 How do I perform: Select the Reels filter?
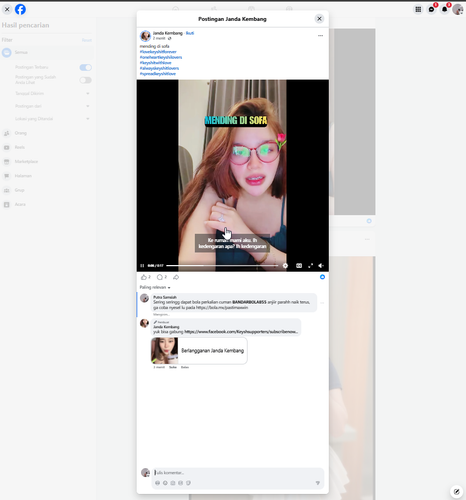pos(47,147)
